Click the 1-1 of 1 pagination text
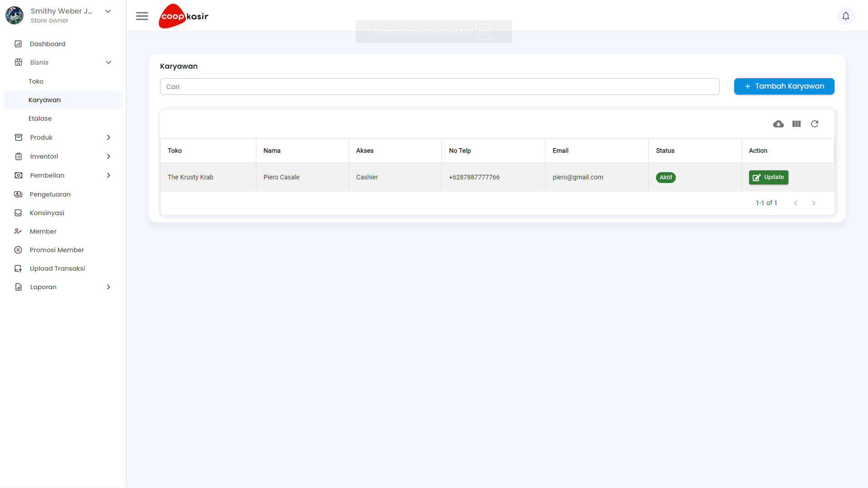Viewport: 868px width, 488px height. [766, 203]
